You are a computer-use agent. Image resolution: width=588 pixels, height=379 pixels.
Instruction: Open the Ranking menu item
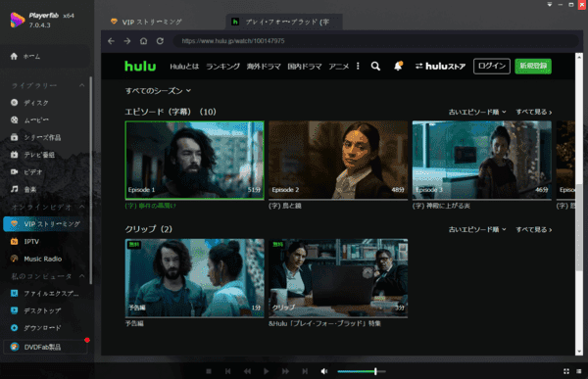(222, 67)
